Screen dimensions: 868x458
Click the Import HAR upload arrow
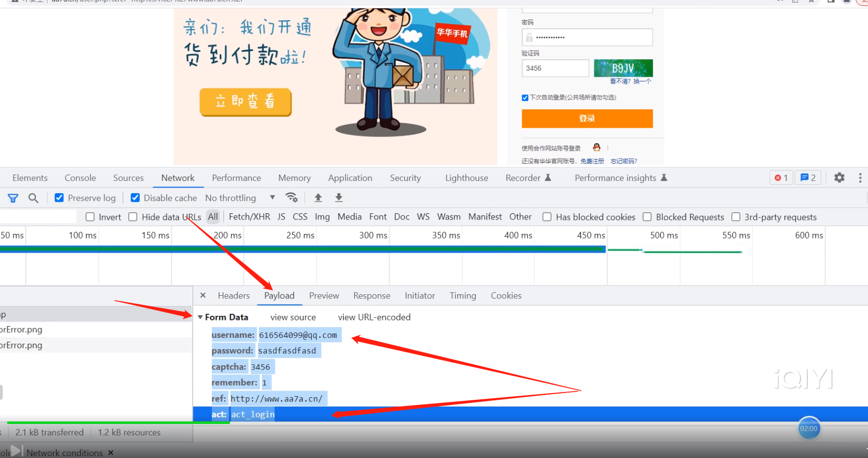[318, 197]
